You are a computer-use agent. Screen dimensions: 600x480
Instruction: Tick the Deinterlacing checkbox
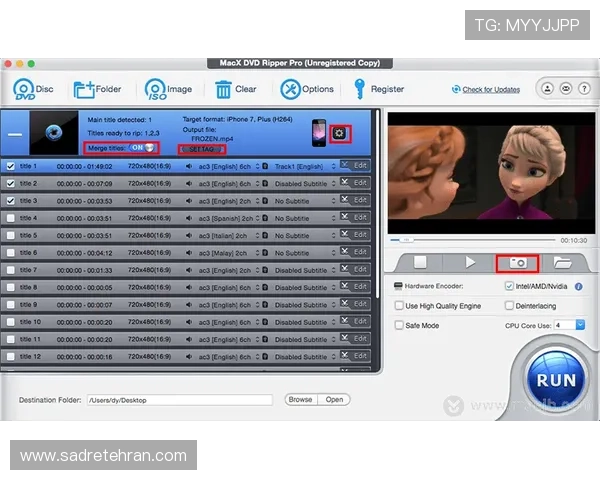tap(510, 306)
